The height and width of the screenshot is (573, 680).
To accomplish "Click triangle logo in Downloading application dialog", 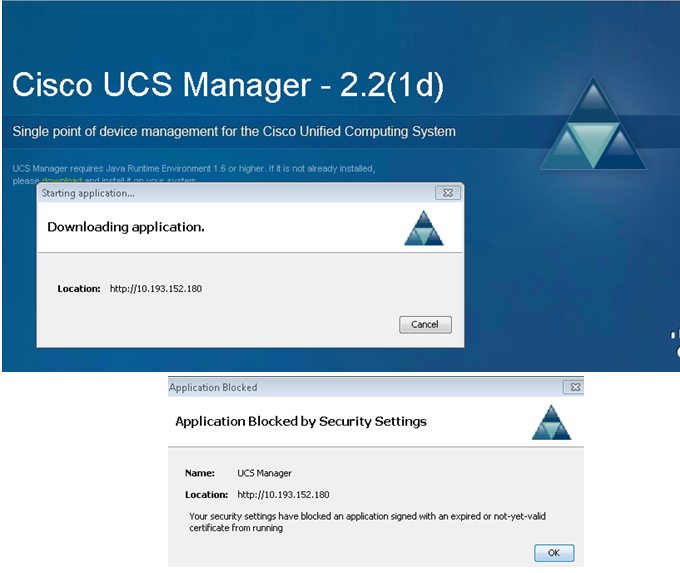I will coord(422,228).
